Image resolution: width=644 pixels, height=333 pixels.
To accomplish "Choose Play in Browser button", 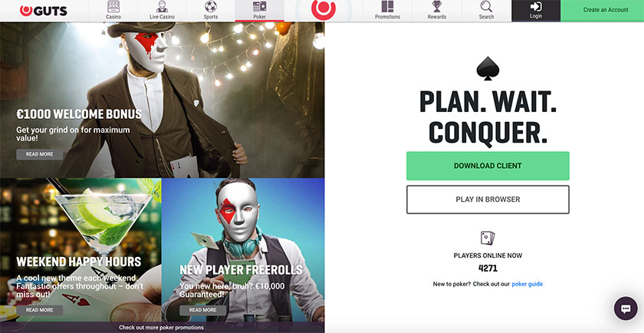I will tap(488, 199).
